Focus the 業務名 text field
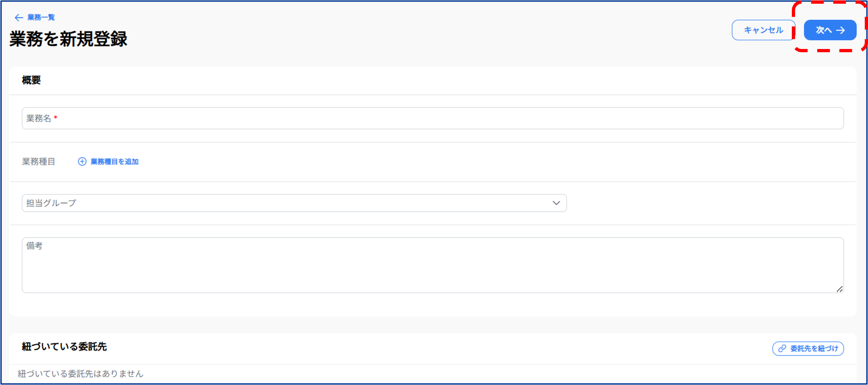 point(433,118)
